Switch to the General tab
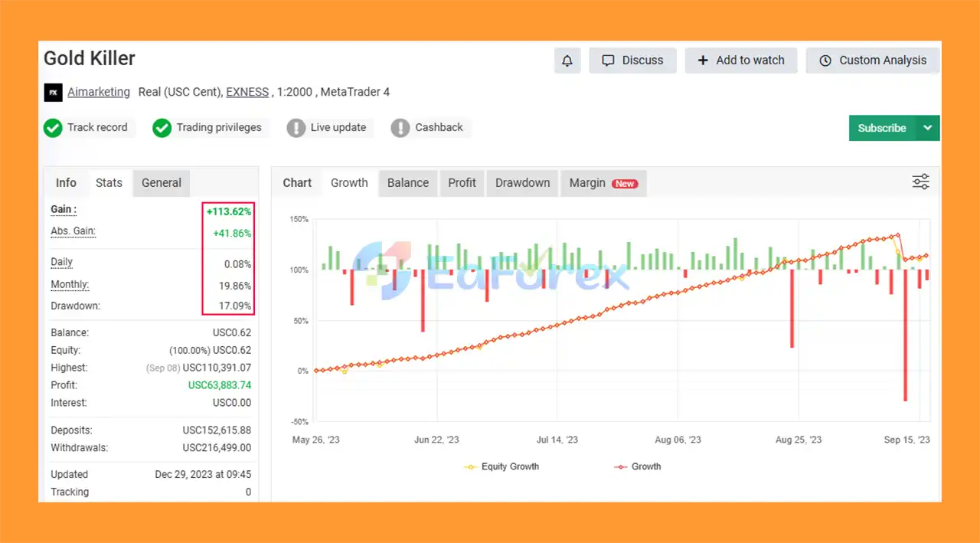Viewport: 980px width, 543px height. click(161, 183)
